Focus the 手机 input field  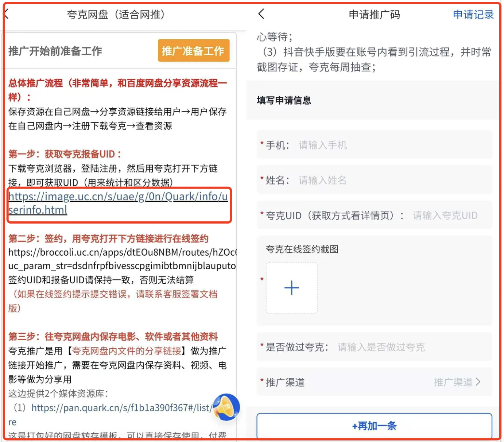[375, 145]
